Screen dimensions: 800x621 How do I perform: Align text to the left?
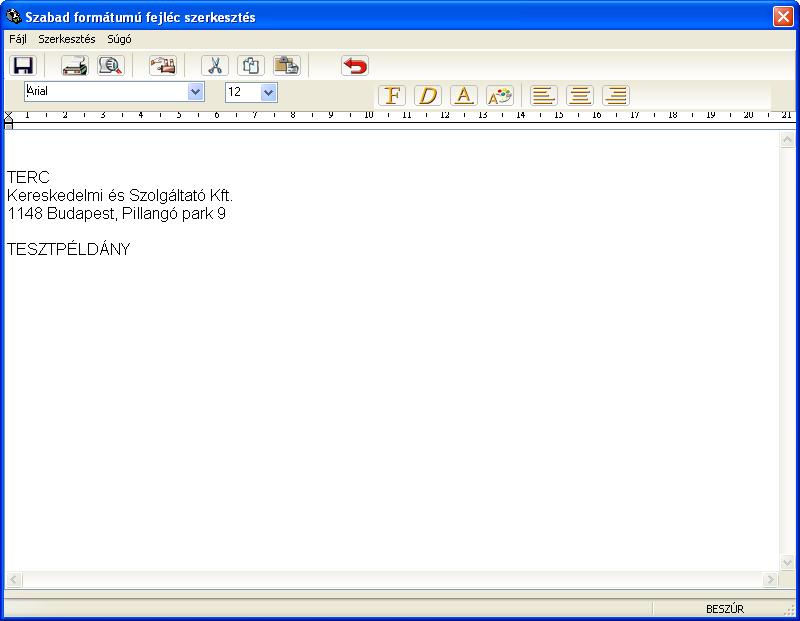(x=543, y=95)
